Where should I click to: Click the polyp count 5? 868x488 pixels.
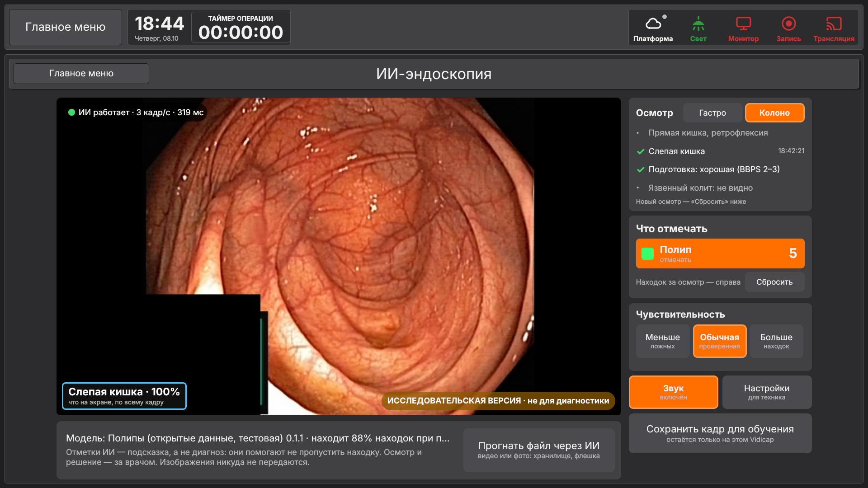click(793, 253)
